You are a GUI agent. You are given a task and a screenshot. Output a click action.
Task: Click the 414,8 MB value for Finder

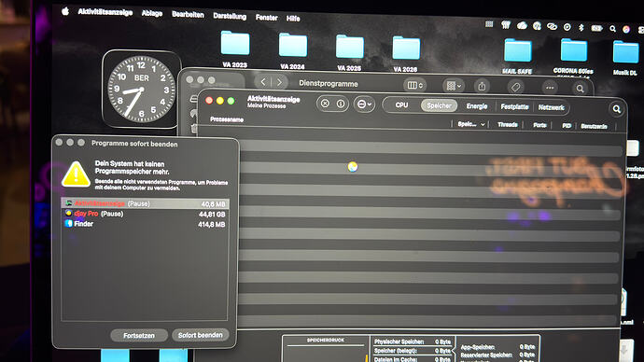[x=212, y=225]
